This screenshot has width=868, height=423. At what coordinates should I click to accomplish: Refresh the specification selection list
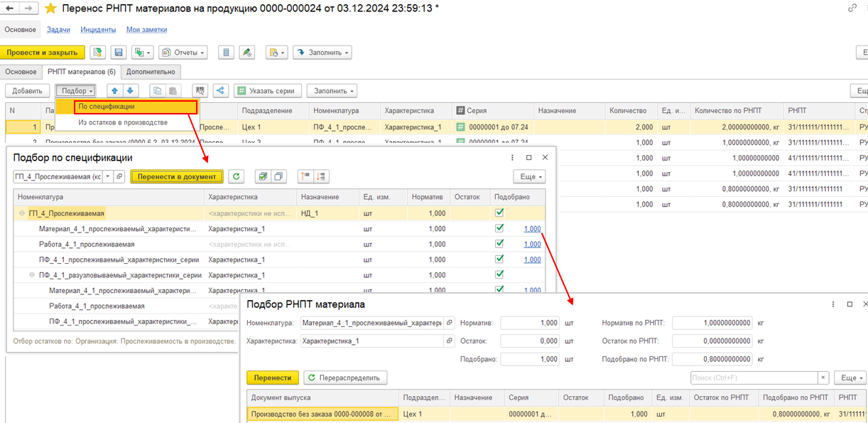point(237,176)
